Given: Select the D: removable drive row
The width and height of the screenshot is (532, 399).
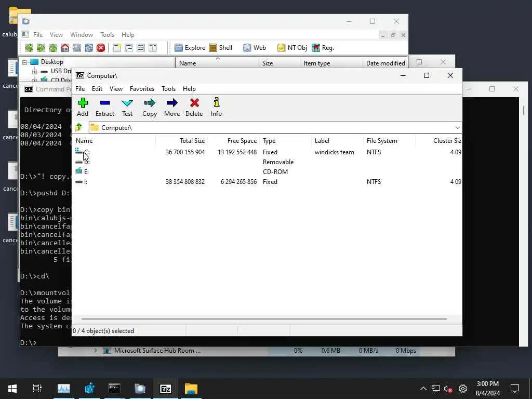Looking at the screenshot, I should click(267, 162).
